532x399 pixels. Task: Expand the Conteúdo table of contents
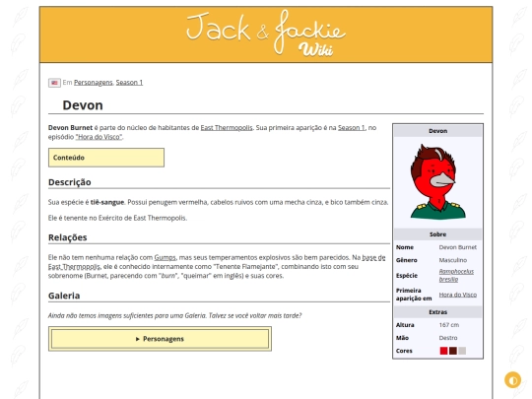pos(106,158)
